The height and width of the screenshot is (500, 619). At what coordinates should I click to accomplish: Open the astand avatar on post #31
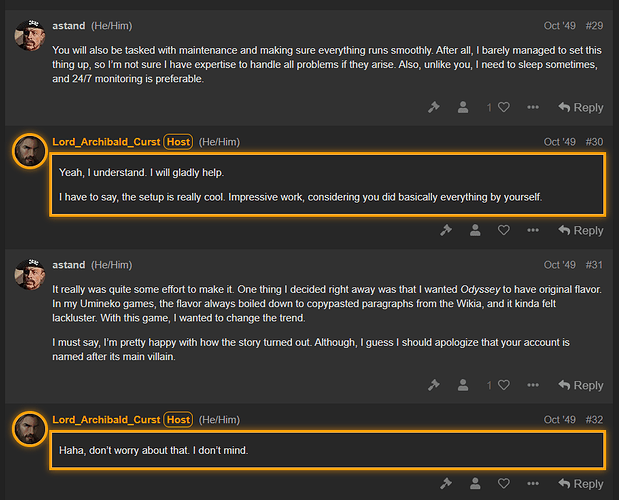(x=30, y=275)
